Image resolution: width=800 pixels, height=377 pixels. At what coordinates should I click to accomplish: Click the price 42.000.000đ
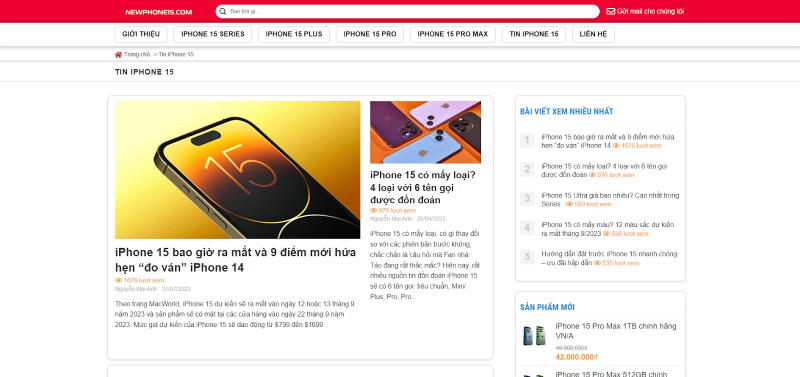click(576, 357)
